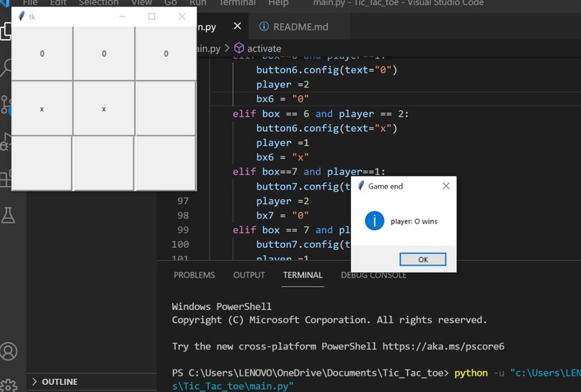Open Source Control in the activity bar
This screenshot has height=392, width=581.
[6, 105]
